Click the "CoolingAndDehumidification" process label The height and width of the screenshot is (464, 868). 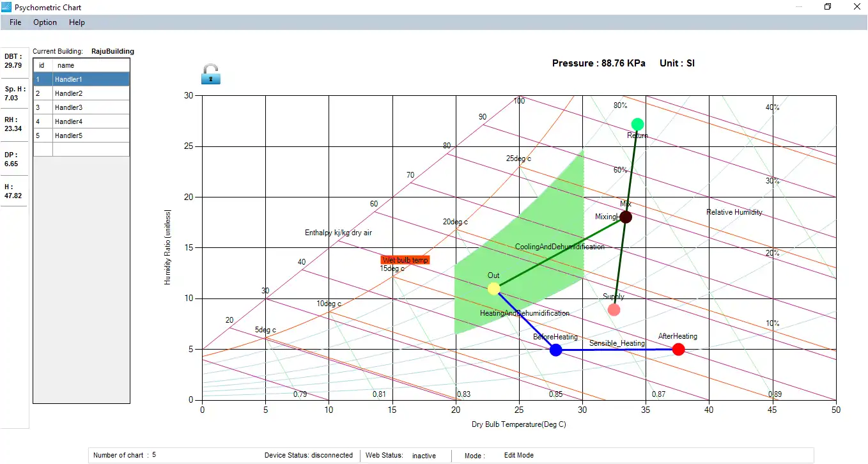tap(560, 247)
